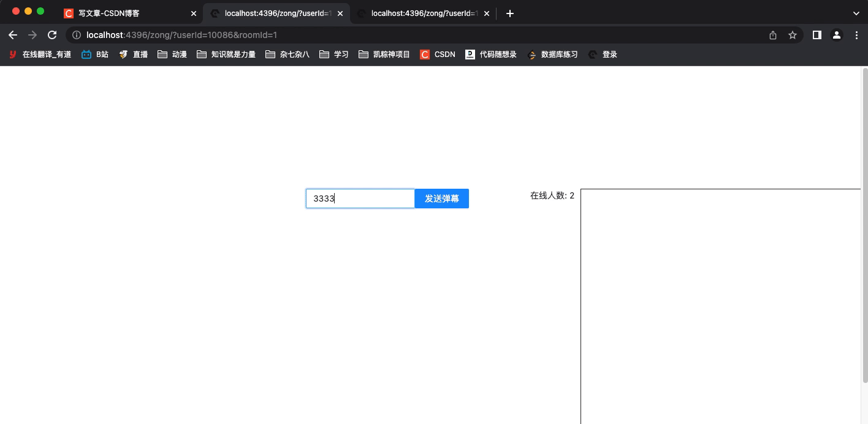Click inside the bordered danmaku display box
Screen dimensions: 868x424
click(x=721, y=306)
